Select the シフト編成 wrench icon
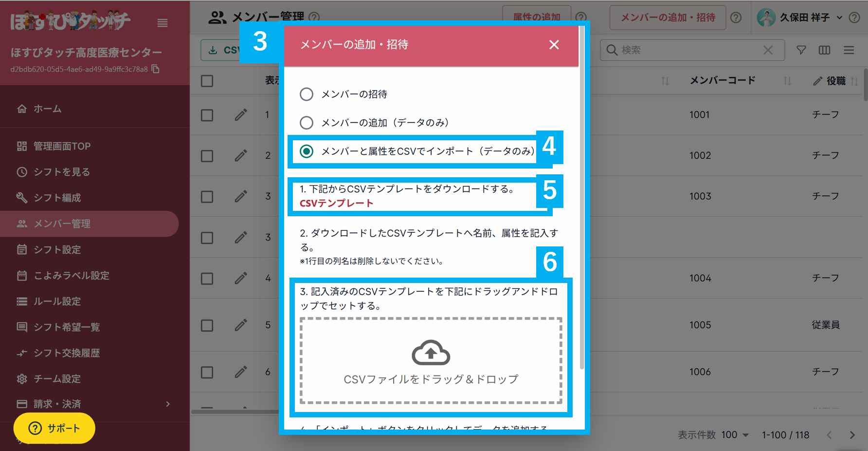Viewport: 868px width, 451px height. point(21,198)
